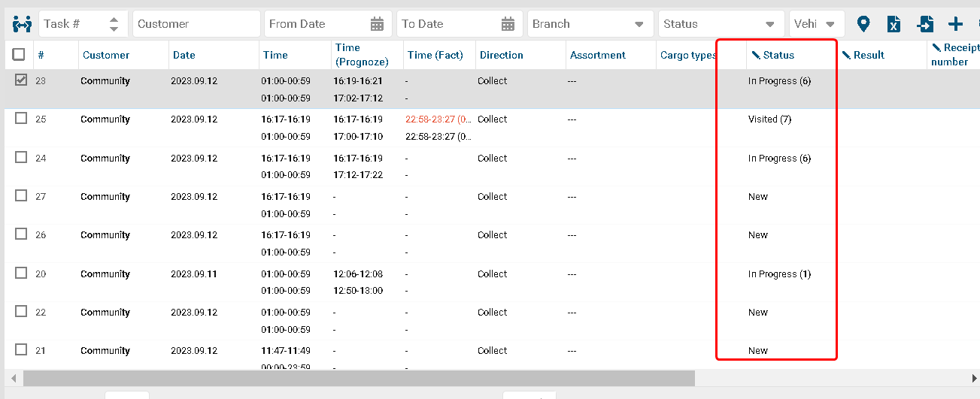
Task: Click the pencil icon beside Result header
Action: (846, 55)
